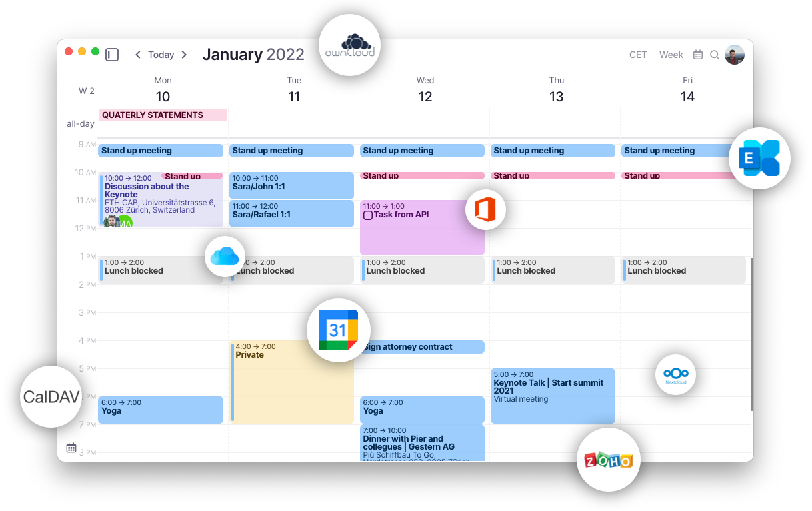Screen dimensions: 812x511
Task: Select the Thu 13 day header
Action: point(556,90)
